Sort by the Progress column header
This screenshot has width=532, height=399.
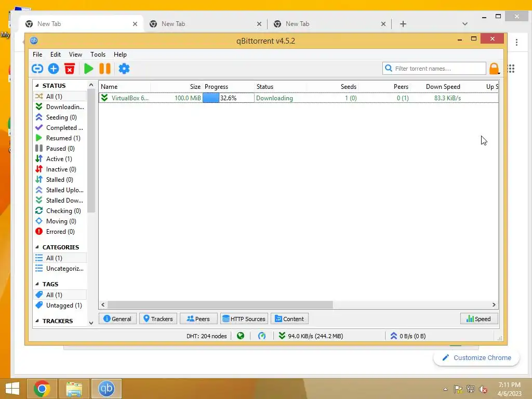pos(229,87)
